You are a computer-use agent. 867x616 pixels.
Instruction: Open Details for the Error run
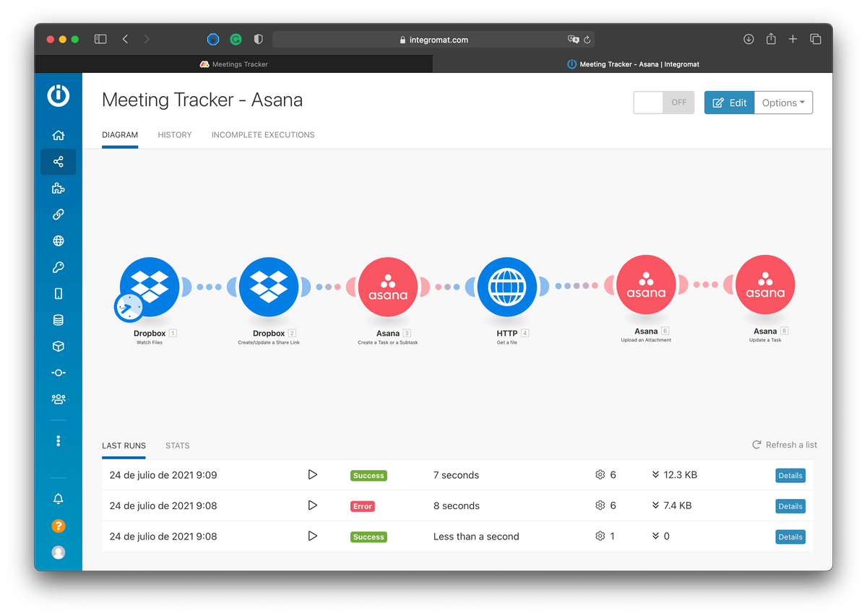(790, 506)
